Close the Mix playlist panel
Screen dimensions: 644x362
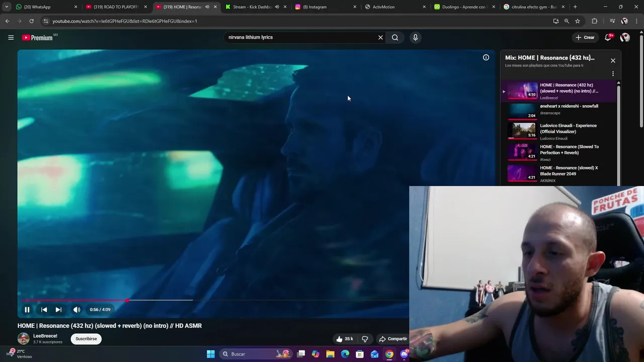[x=613, y=60]
